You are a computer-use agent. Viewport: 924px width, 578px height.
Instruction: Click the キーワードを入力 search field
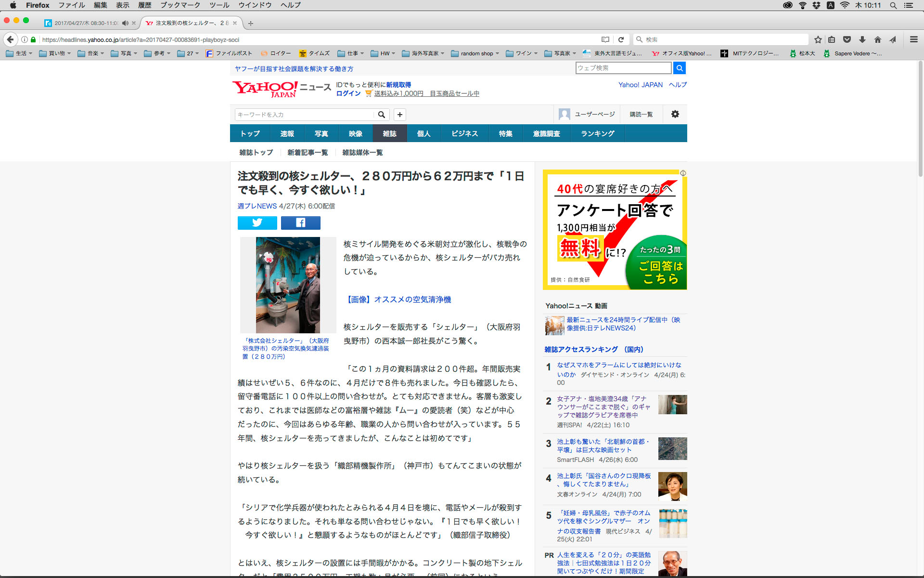pyautogui.click(x=304, y=115)
